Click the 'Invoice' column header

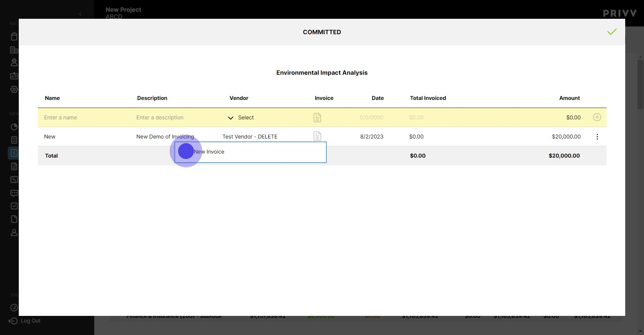(x=324, y=98)
